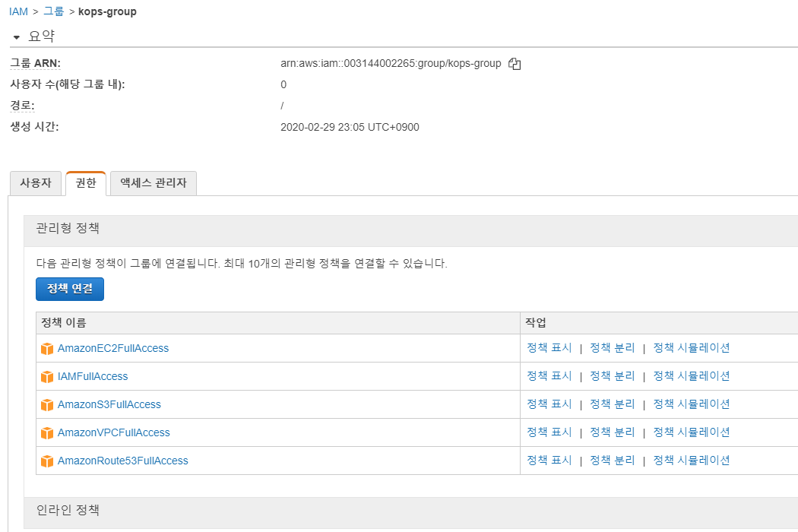Click the AmazonS3FullAccess policy cube icon
This screenshot has width=798, height=532.
[x=47, y=405]
